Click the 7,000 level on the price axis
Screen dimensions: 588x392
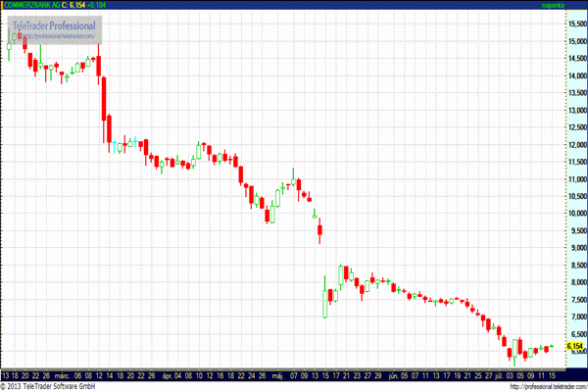tap(575, 317)
